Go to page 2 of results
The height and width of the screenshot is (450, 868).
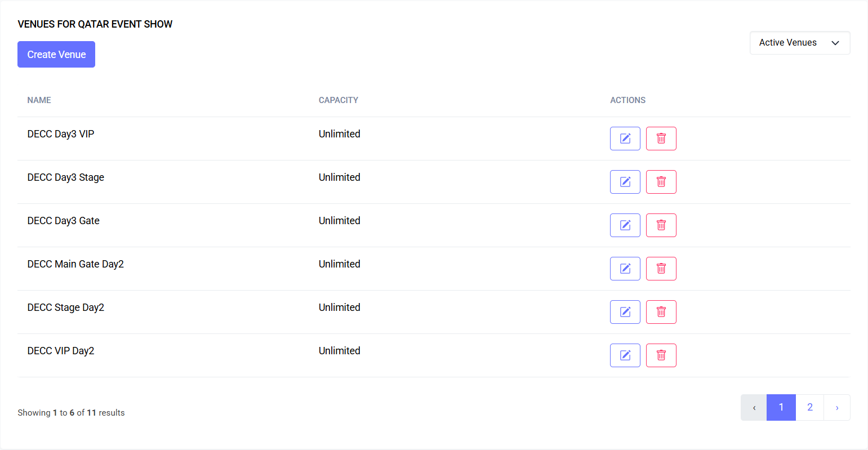pyautogui.click(x=809, y=407)
